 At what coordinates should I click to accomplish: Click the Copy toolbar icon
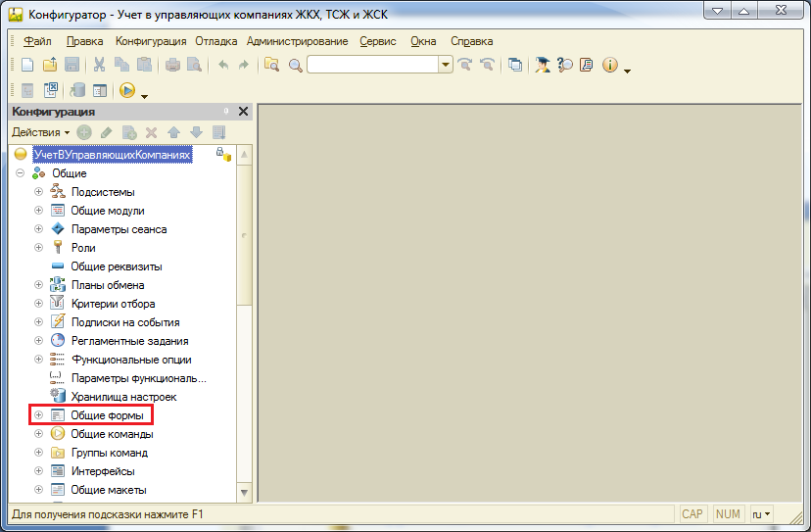coord(121,65)
